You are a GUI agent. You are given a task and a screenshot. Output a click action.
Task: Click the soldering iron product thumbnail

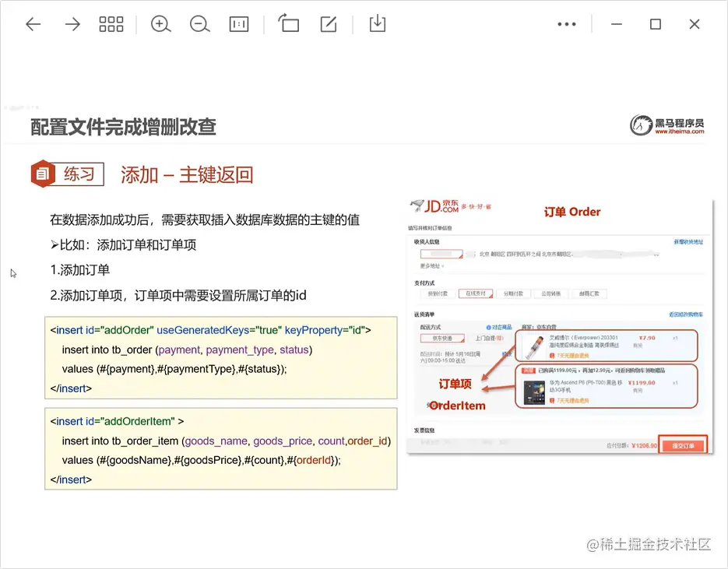click(534, 346)
